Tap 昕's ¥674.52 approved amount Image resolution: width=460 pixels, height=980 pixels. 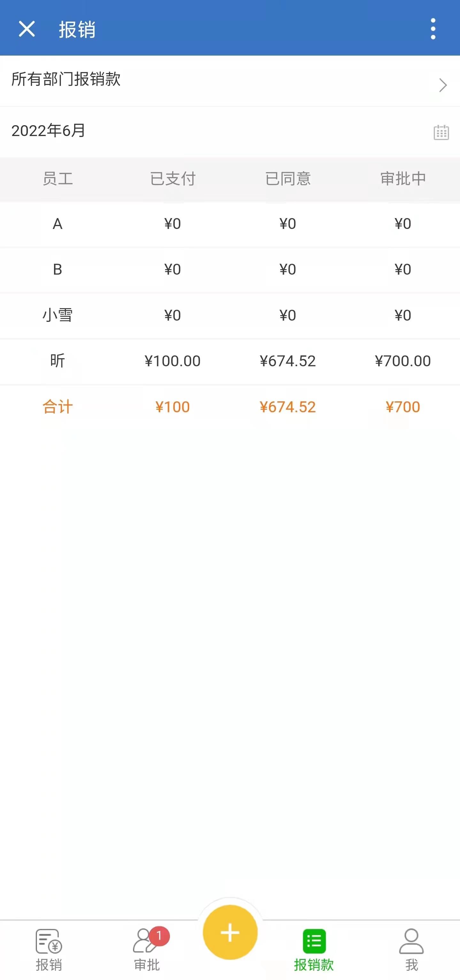(287, 361)
